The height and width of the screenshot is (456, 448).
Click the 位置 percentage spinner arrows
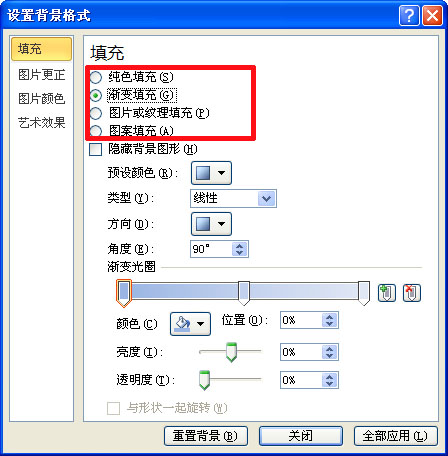(330, 320)
